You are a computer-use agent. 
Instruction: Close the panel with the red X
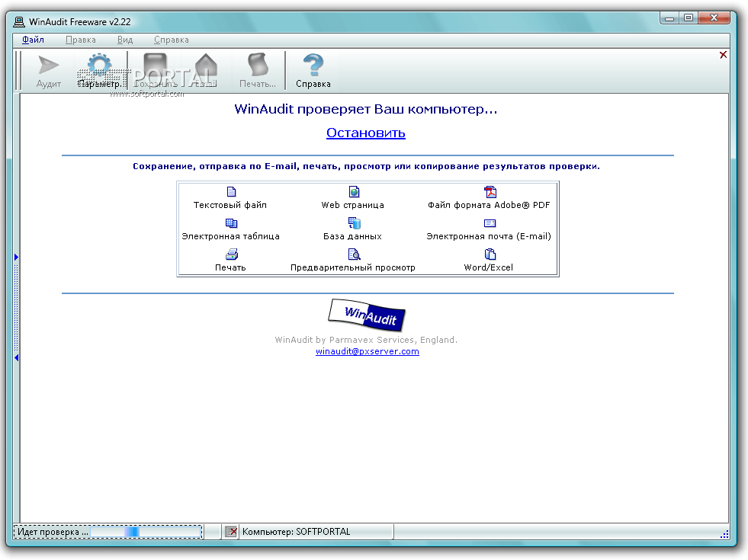[723, 55]
